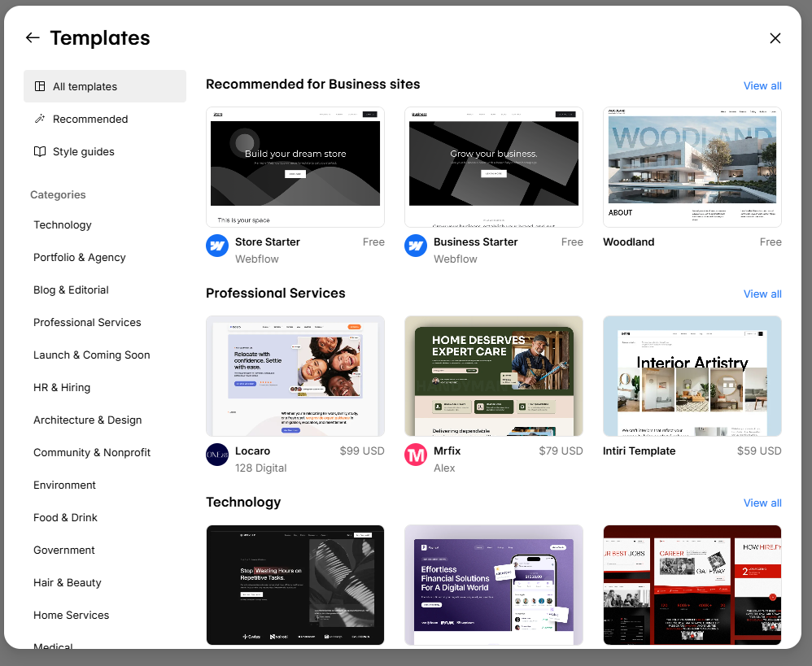Open the Portfolio & Agency category
The image size is (812, 666).
point(80,257)
